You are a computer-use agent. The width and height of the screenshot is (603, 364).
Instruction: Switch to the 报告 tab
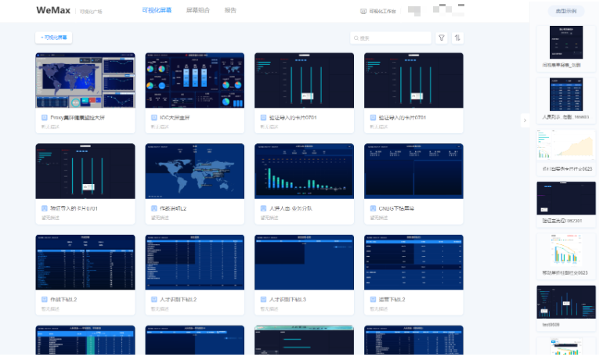[230, 10]
